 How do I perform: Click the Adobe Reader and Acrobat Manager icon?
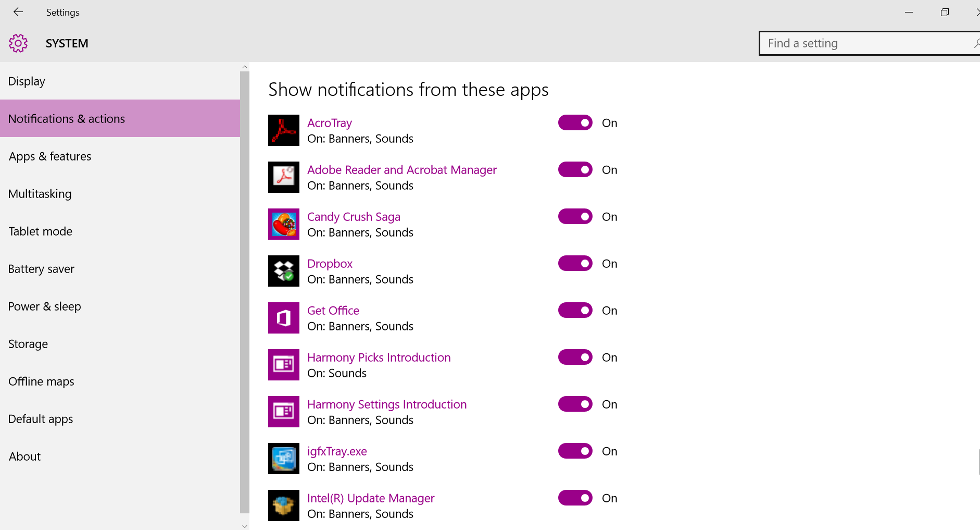284,177
